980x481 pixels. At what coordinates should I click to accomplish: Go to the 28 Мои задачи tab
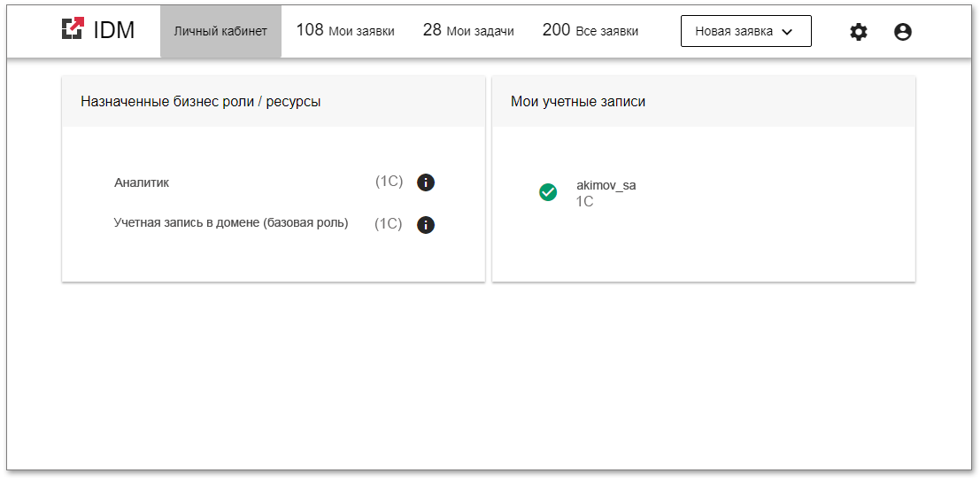[x=468, y=31]
